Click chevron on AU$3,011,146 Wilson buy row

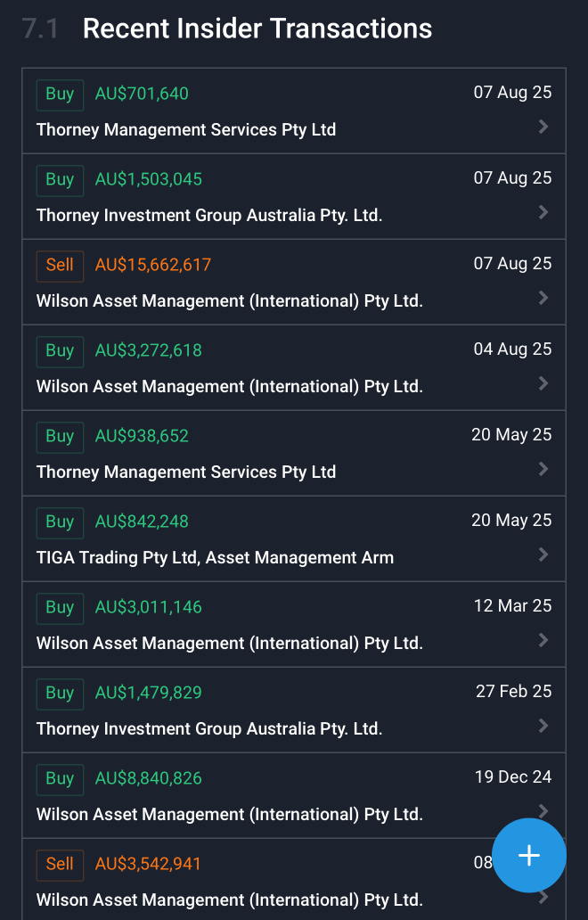pyautogui.click(x=543, y=640)
